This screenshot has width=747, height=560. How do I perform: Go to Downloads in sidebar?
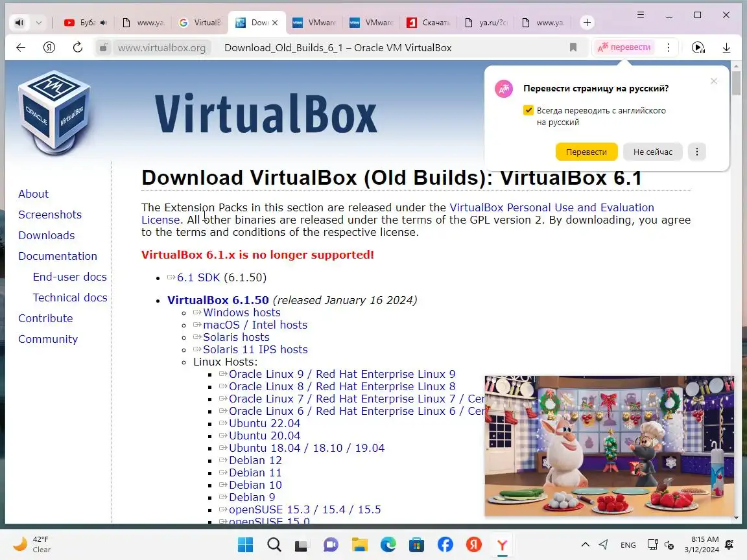47,235
